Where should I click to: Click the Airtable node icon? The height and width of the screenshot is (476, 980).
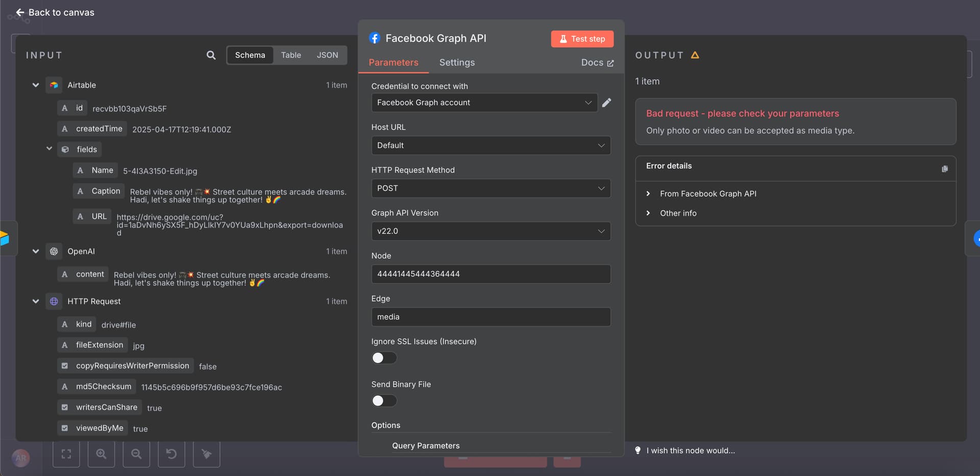click(54, 85)
